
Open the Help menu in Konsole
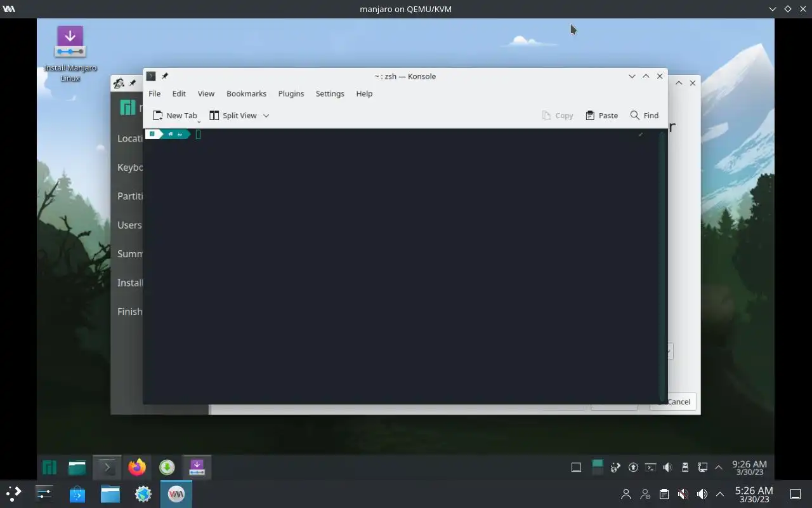tap(364, 93)
